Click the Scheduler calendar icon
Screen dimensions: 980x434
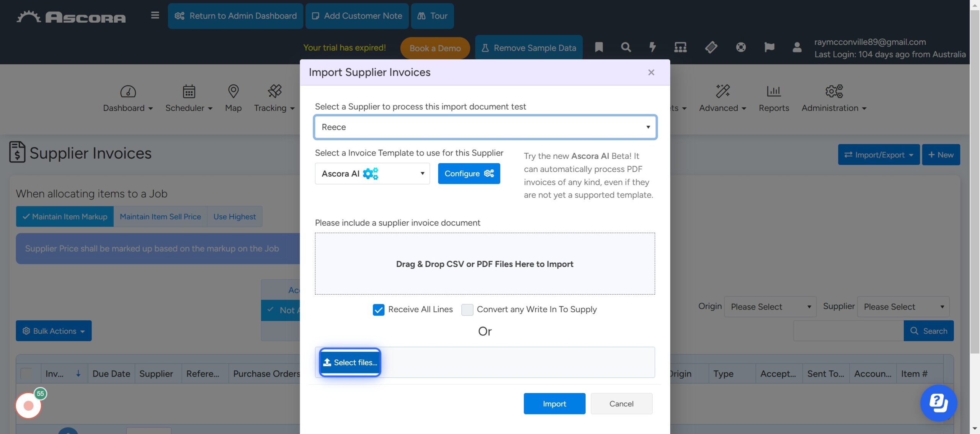(x=189, y=91)
